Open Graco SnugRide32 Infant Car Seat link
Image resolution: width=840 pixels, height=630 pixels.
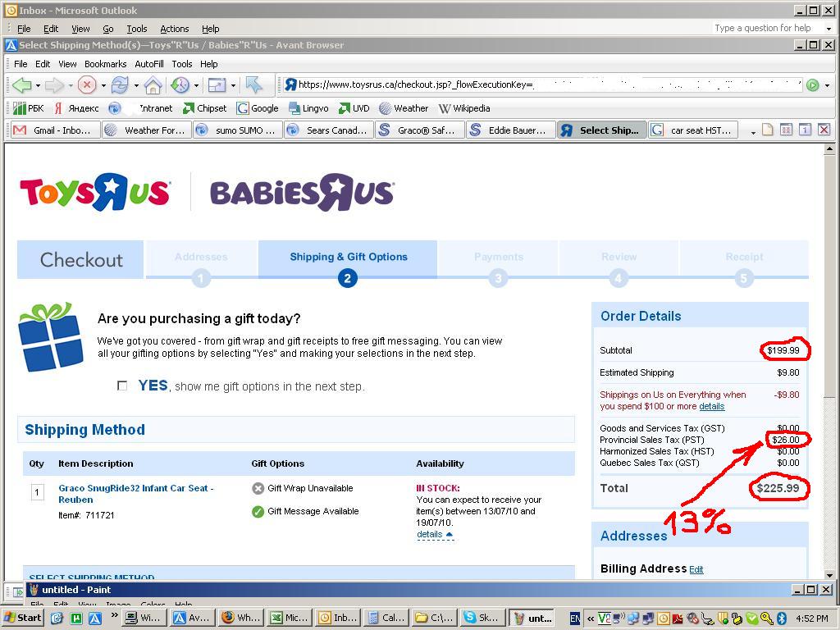[x=135, y=494]
